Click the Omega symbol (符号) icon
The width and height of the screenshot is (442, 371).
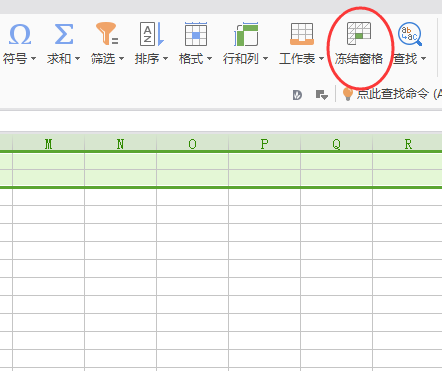[x=20, y=34]
